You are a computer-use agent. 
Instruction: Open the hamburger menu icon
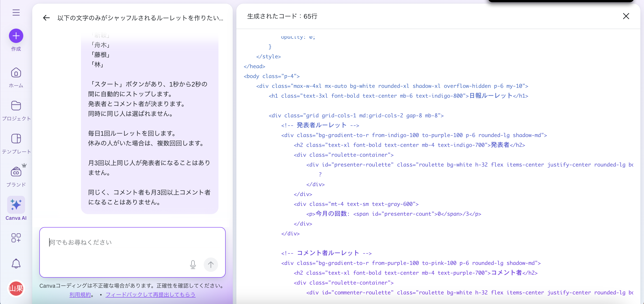point(16,12)
